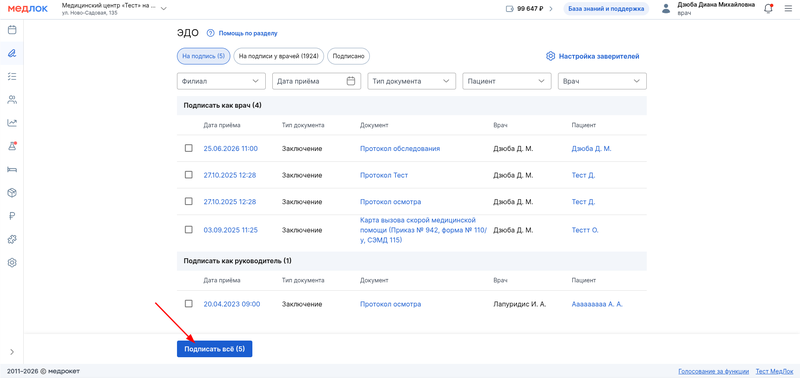The height and width of the screenshot is (378, 800).
Task: Open Карта вызова скорой медицинской помощи document
Action: pyautogui.click(x=423, y=230)
